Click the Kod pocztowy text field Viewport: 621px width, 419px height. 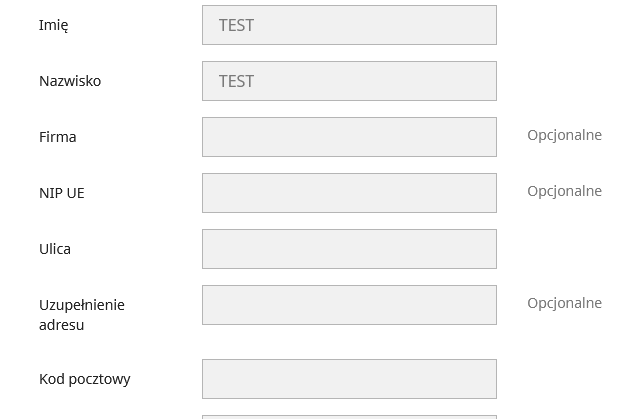coord(349,379)
